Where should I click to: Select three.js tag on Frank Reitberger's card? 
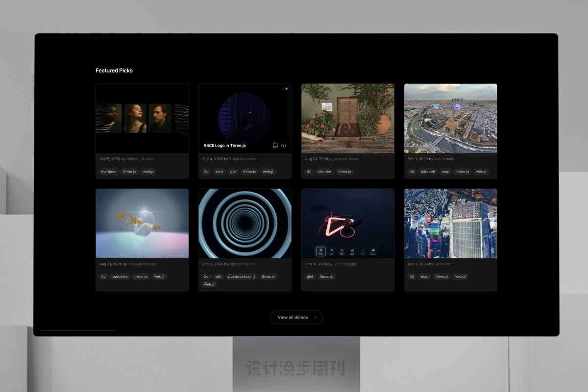141,276
